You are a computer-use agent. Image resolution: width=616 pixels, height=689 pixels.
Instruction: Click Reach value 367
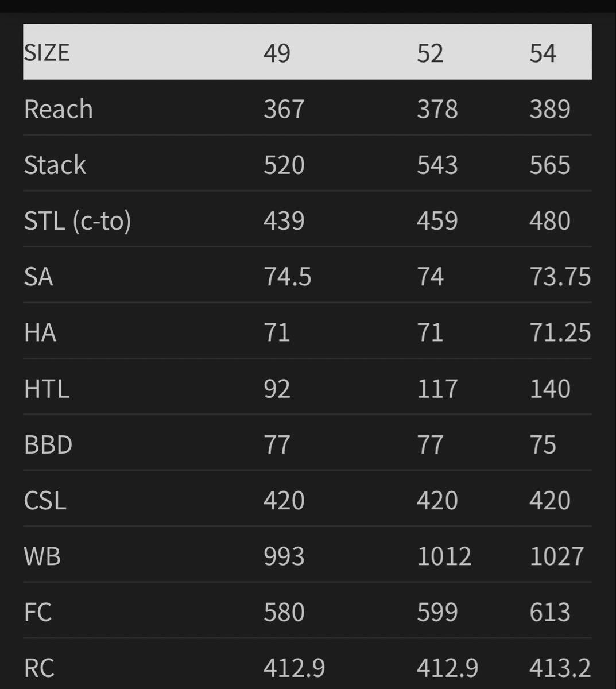tap(284, 109)
